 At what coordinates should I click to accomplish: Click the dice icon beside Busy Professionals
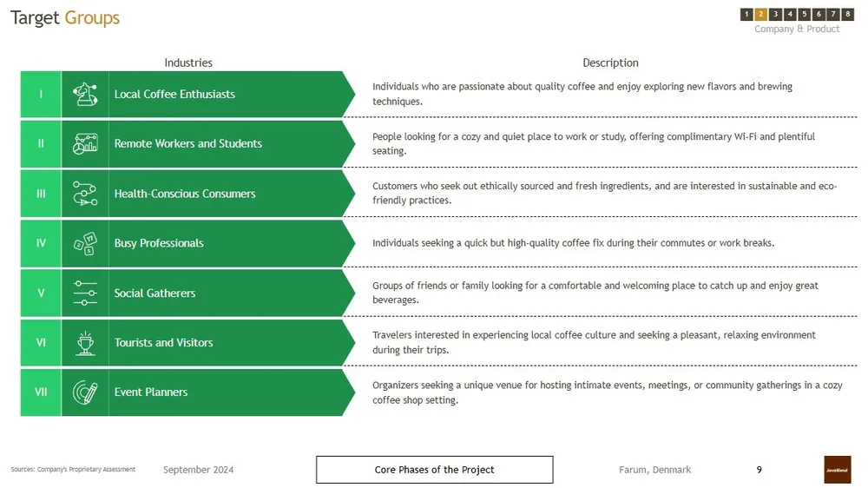[x=85, y=243]
